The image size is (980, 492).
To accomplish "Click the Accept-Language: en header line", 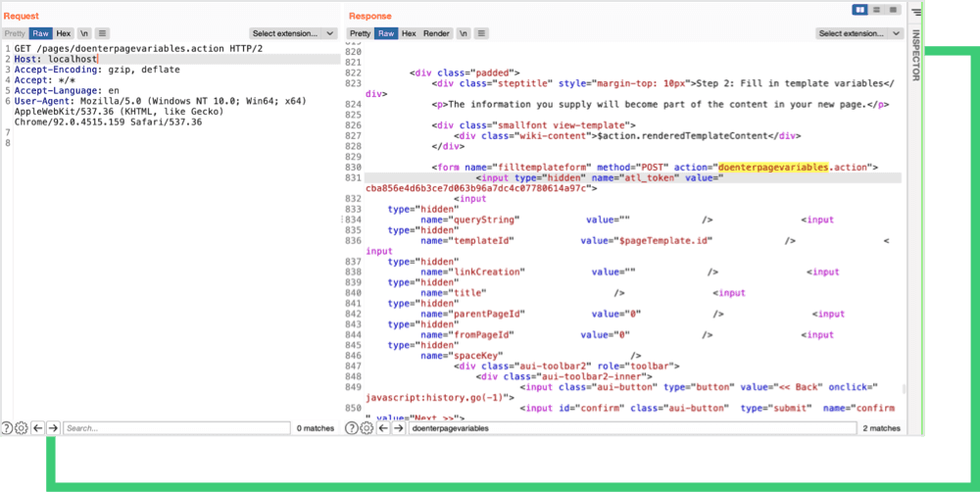I will point(67,90).
